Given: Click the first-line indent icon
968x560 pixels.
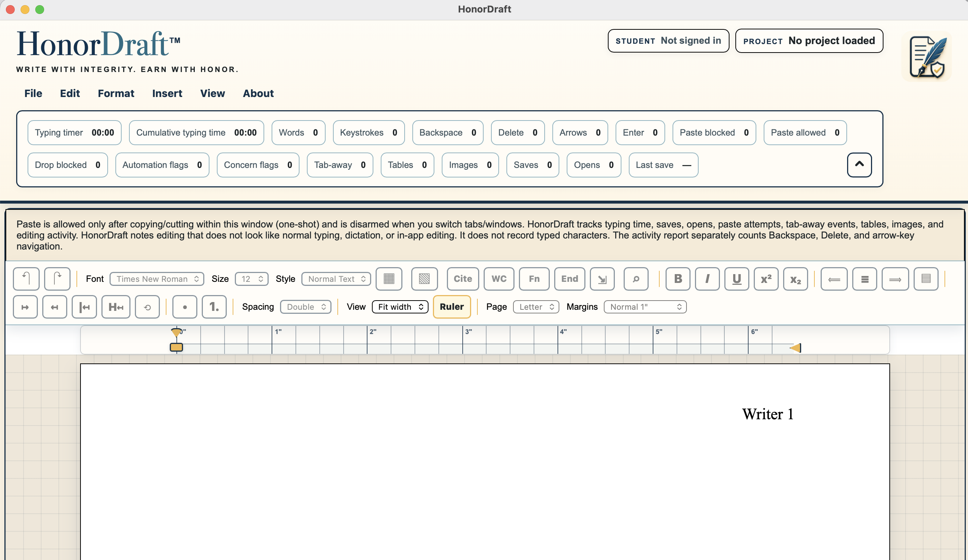Looking at the screenshot, I should pyautogui.click(x=84, y=306).
